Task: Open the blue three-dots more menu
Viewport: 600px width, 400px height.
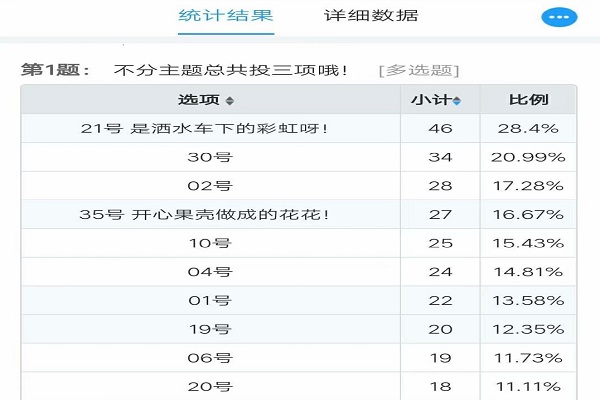Action: (559, 17)
